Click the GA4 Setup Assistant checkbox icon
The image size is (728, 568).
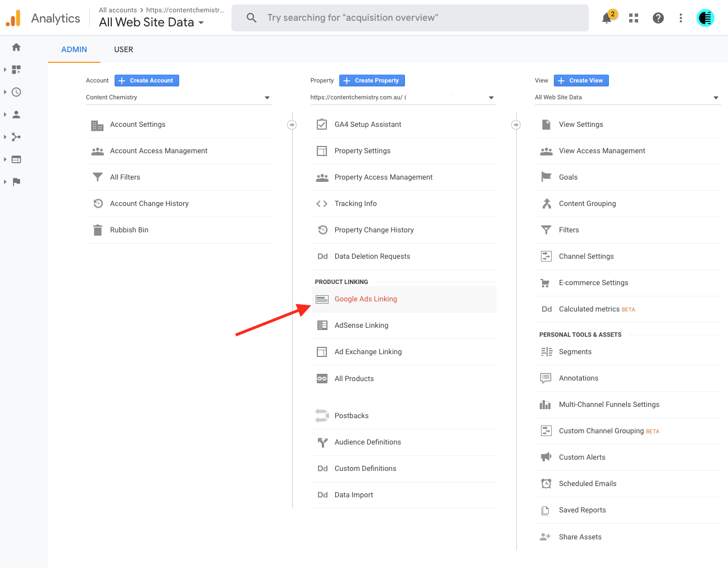pyautogui.click(x=322, y=125)
